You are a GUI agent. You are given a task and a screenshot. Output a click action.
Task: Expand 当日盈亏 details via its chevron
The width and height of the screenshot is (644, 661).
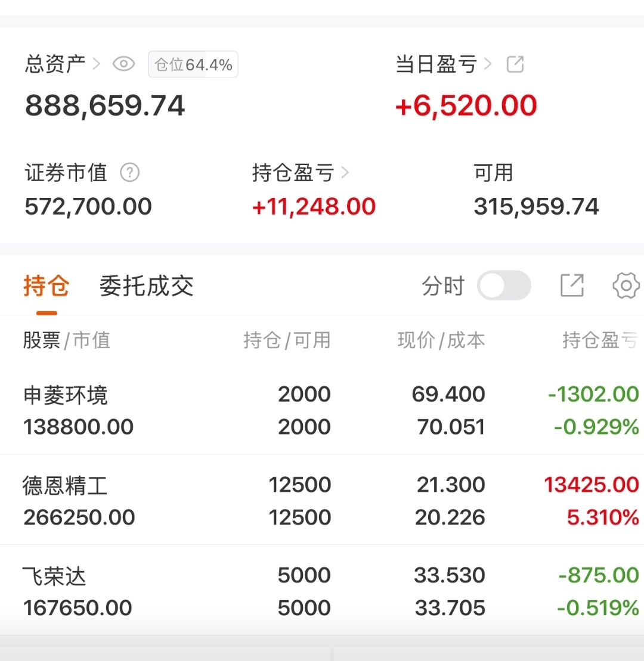489,64
